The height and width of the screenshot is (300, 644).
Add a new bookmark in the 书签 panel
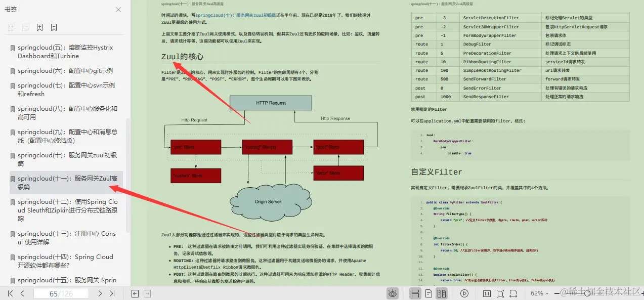[39, 27]
